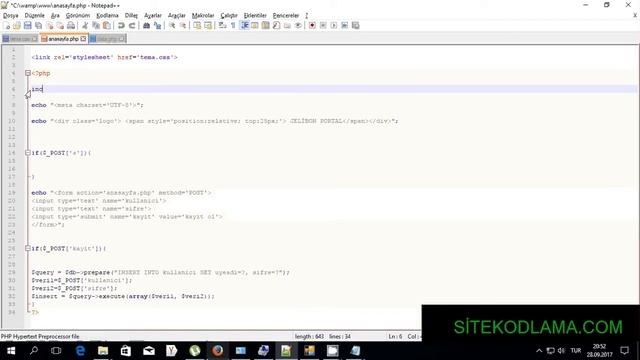
Task: Open the Ayarlar menu
Action: click(153, 16)
